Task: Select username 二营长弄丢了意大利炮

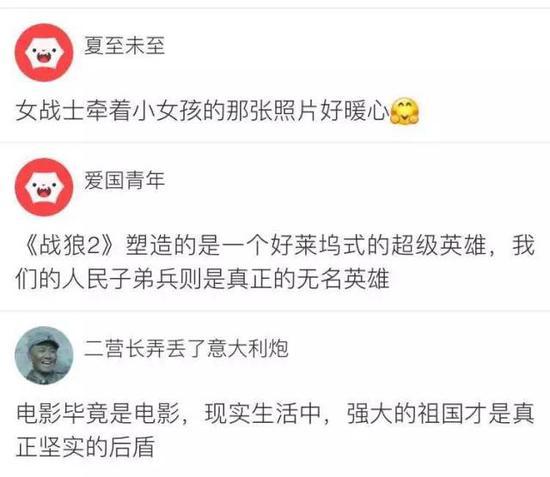Action: click(x=186, y=349)
